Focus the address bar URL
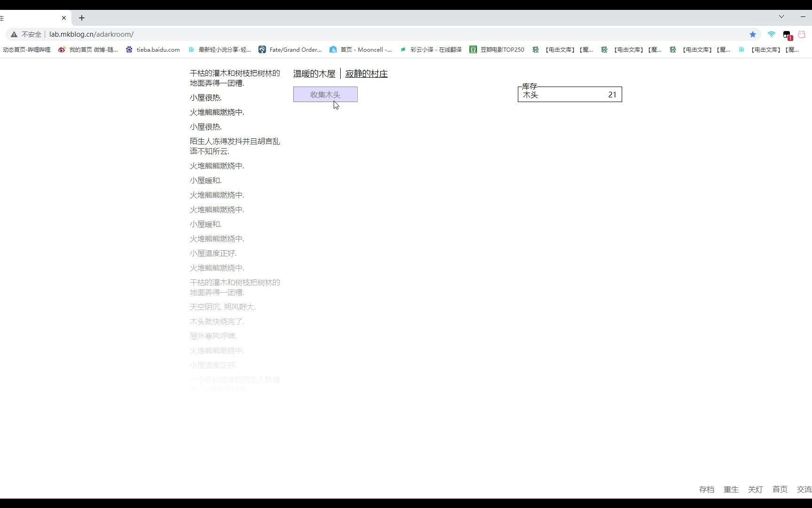 (x=91, y=34)
